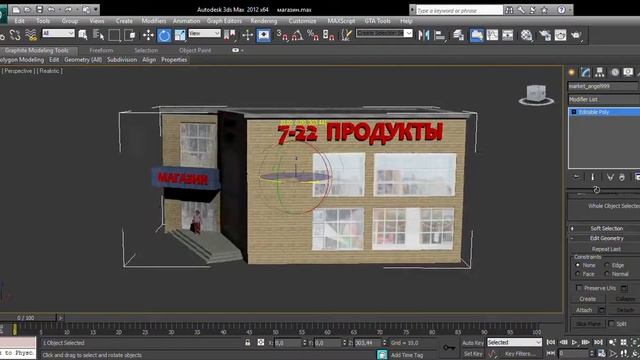Select the None constraint radio button
Image resolution: width=640 pixels, height=360 pixels.
coord(578,265)
